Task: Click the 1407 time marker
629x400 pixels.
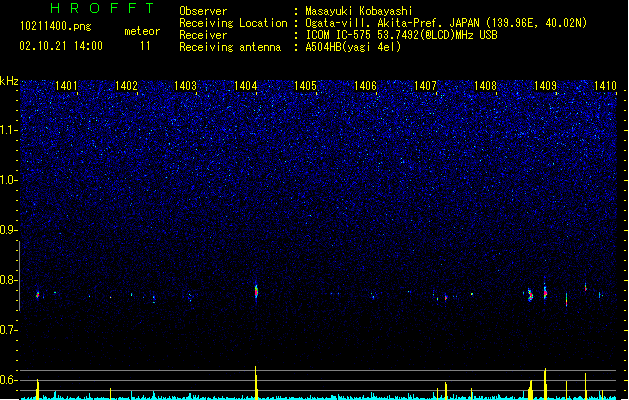Action: [x=425, y=86]
